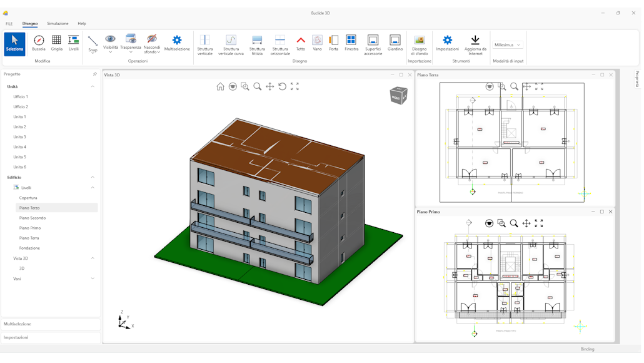Pick the Finestra window tool

click(351, 43)
